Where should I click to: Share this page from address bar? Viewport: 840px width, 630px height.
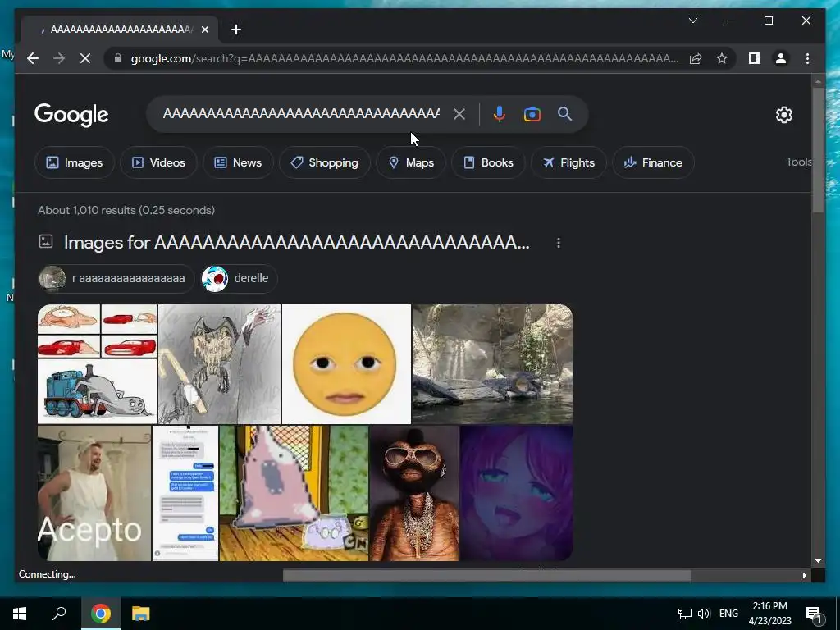[696, 58]
